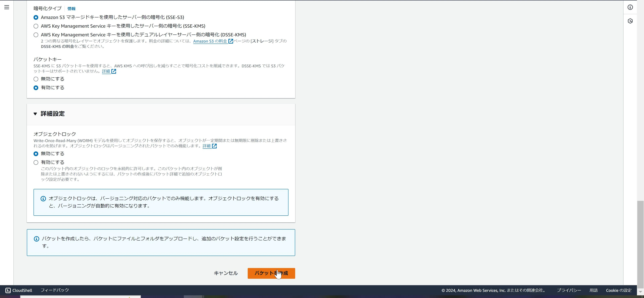Viewport: 644px width, 298px height.
Task: Click external link icon next to Amazon S3 の料金
Action: point(231,41)
